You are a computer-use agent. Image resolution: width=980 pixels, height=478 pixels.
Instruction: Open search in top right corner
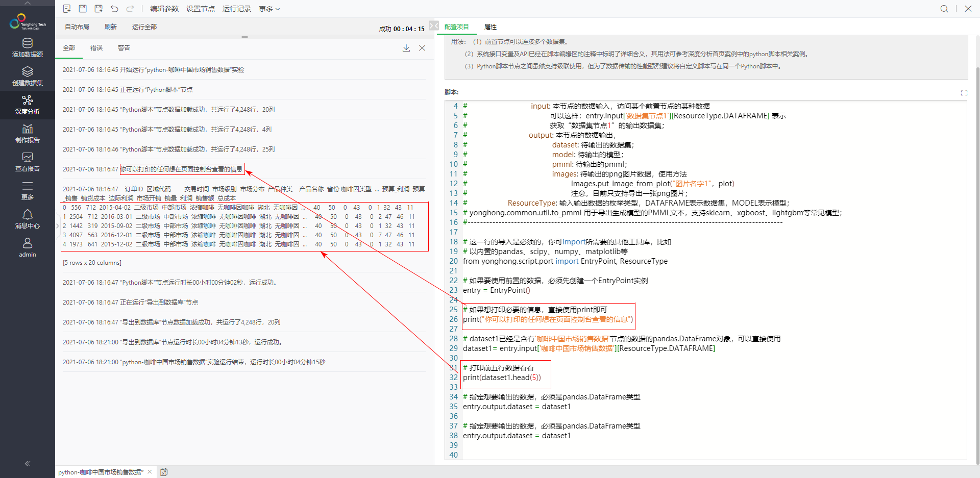click(x=944, y=9)
